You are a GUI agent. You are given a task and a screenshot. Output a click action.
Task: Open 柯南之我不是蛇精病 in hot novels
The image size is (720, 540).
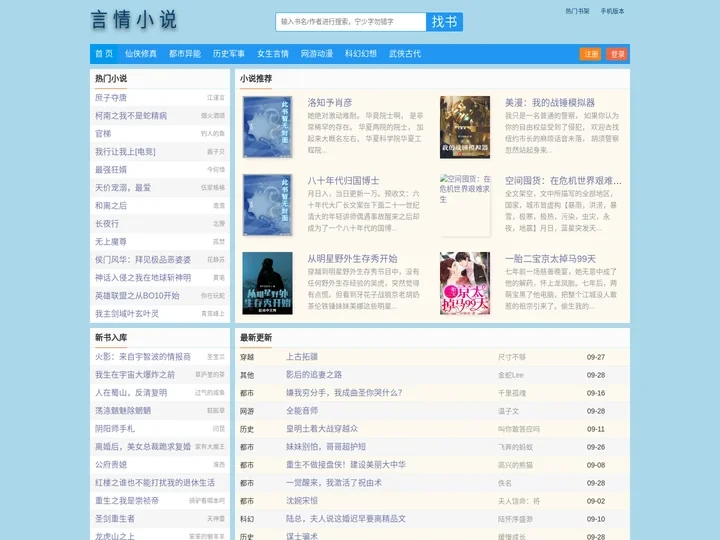[x=131, y=116]
